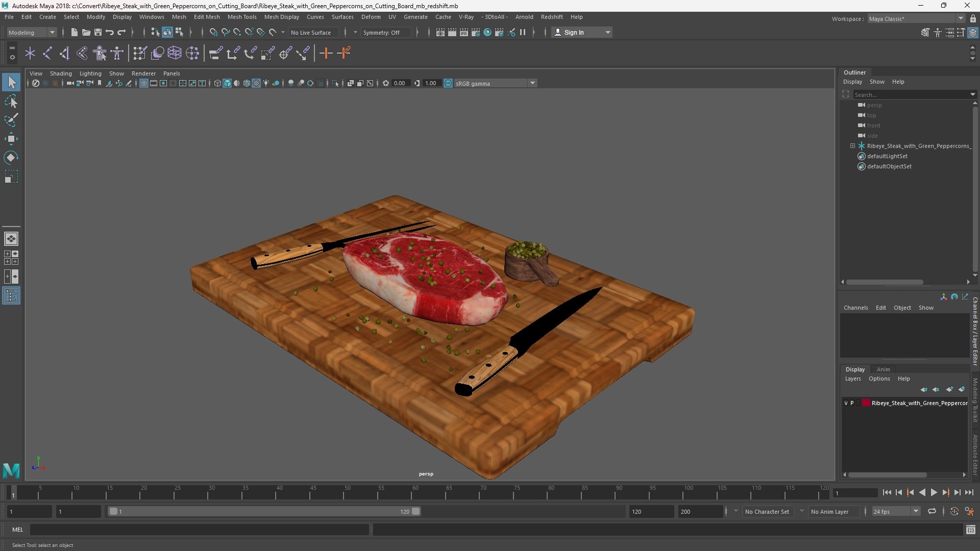Activate the Rotate tool

pyautogui.click(x=11, y=158)
